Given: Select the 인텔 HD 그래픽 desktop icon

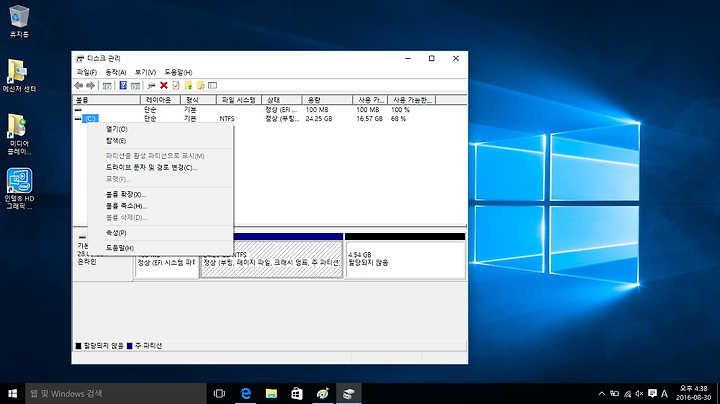Looking at the screenshot, I should [19, 189].
